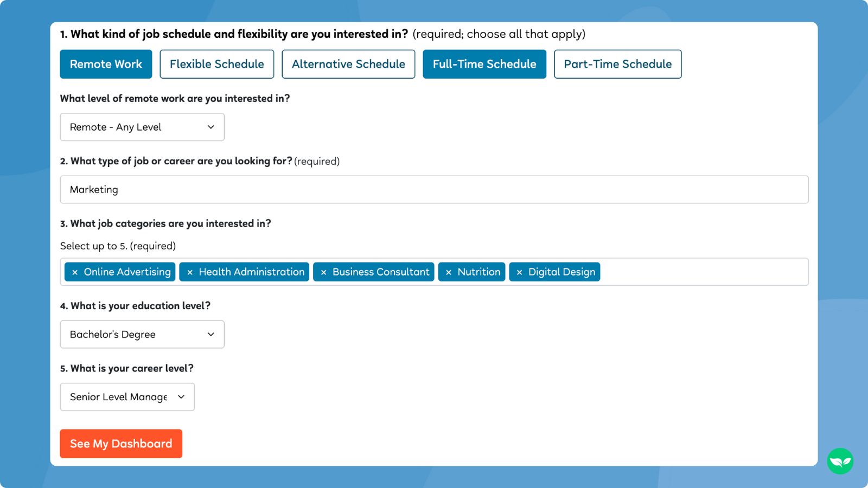
Task: Open the Remote - Any Level dropdown
Action: (x=142, y=127)
